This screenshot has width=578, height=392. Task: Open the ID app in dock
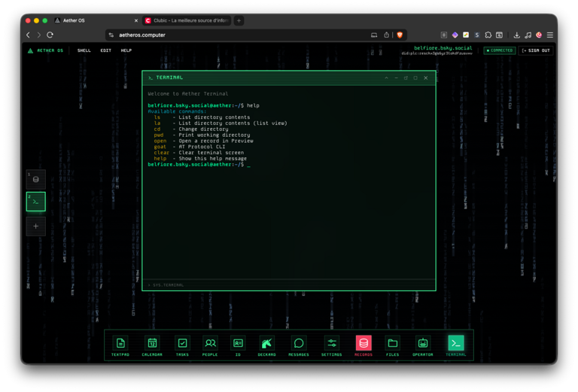point(238,346)
